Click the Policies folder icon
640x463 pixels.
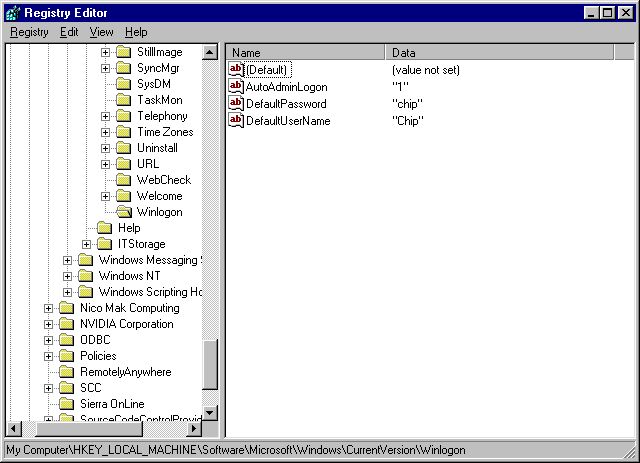tap(67, 356)
